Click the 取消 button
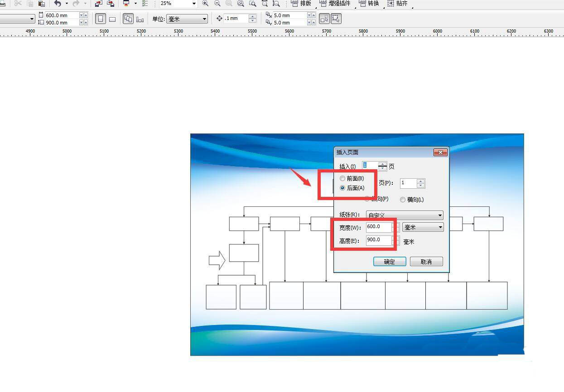The height and width of the screenshot is (392, 564). coord(426,262)
